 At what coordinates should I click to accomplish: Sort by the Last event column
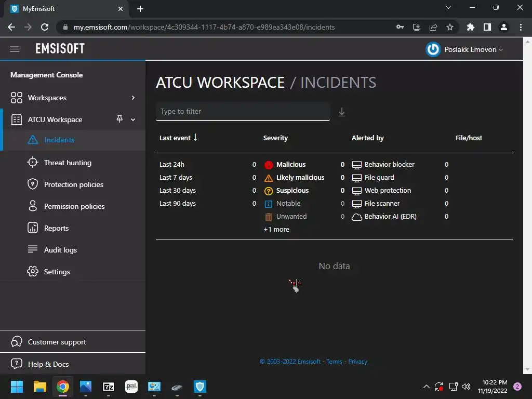[178, 138]
